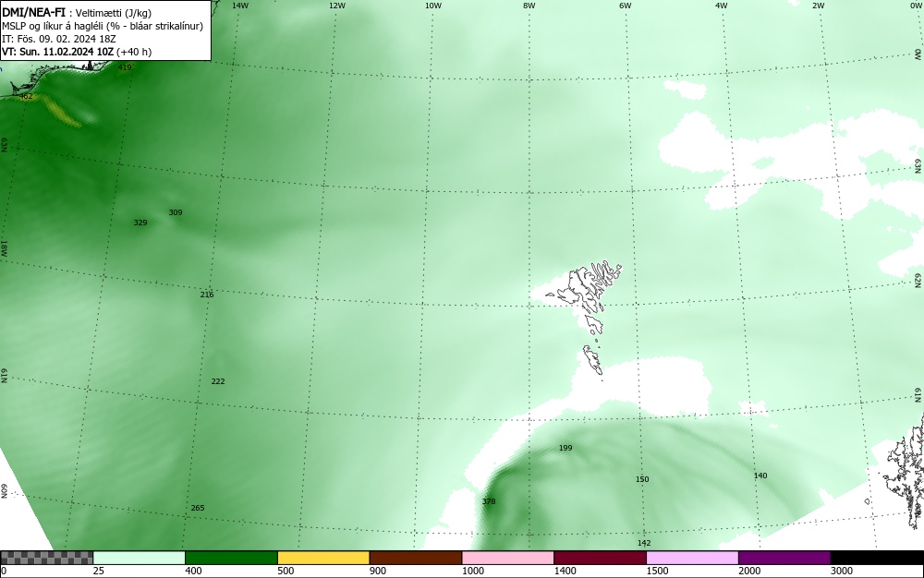The width and height of the screenshot is (924, 578).
Task: Click the light green 25–400 legend swatch
Action: coord(140,558)
